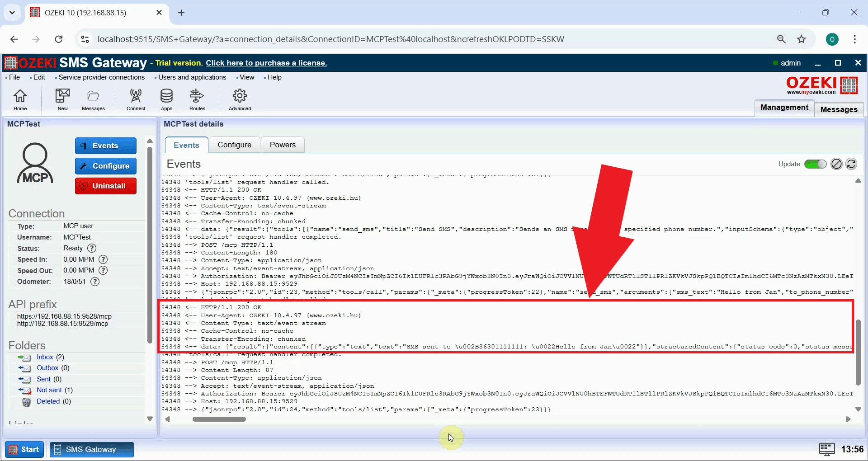Click the Start button in the taskbar
Screen dimensions: 868x461
[x=24, y=449]
